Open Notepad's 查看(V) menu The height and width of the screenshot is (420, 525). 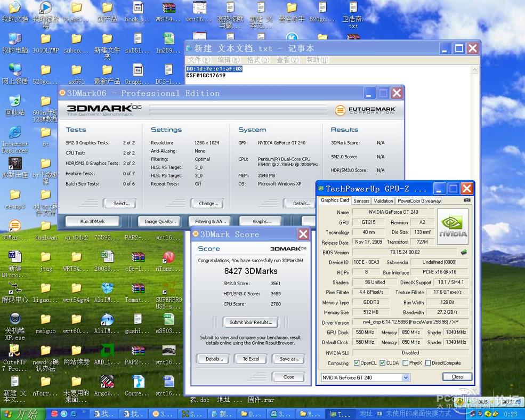point(288,60)
